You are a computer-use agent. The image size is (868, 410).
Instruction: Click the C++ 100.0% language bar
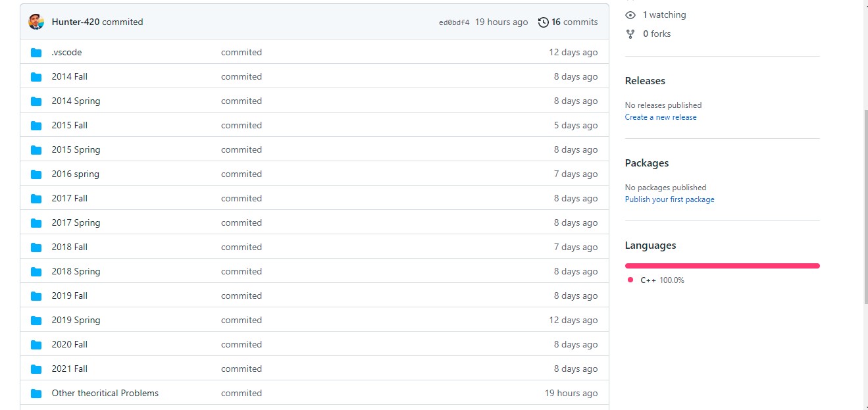[x=722, y=265]
